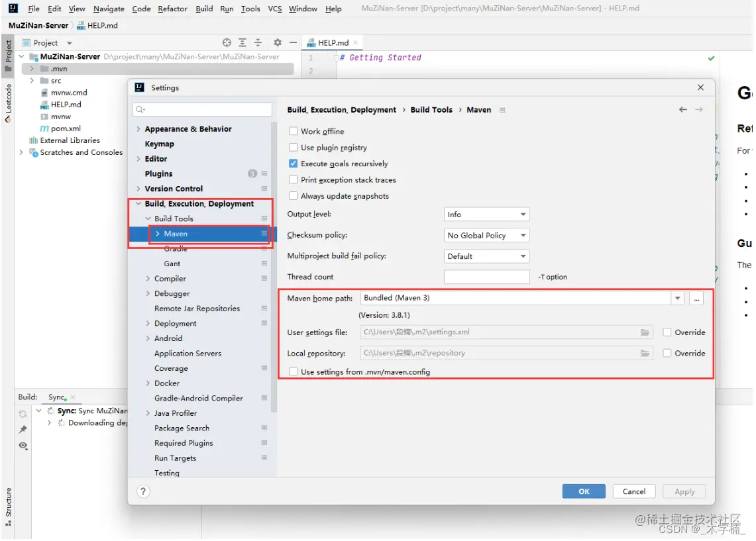Click the rerun sync icon in Build panel
756x541 pixels.
(x=23, y=414)
